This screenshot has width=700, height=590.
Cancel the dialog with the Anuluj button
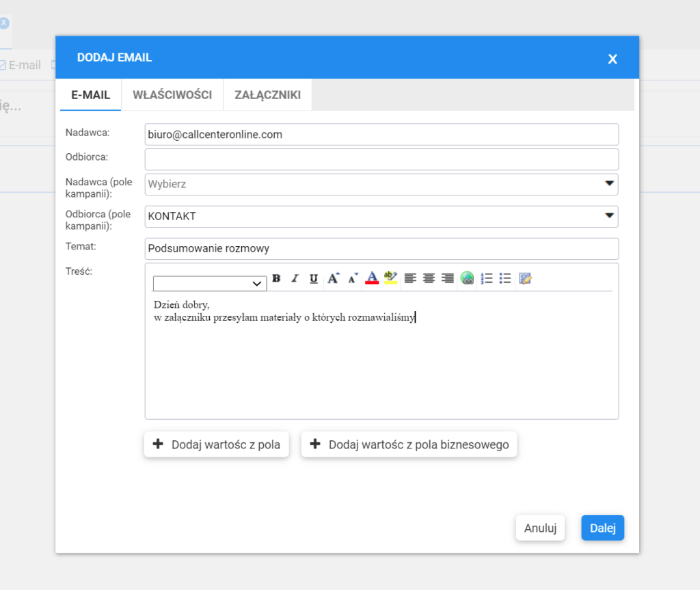pyautogui.click(x=540, y=528)
